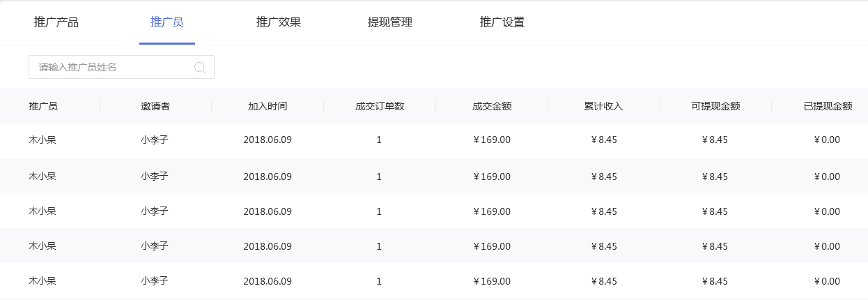Click 木小呆 in the first table row

pos(42,140)
